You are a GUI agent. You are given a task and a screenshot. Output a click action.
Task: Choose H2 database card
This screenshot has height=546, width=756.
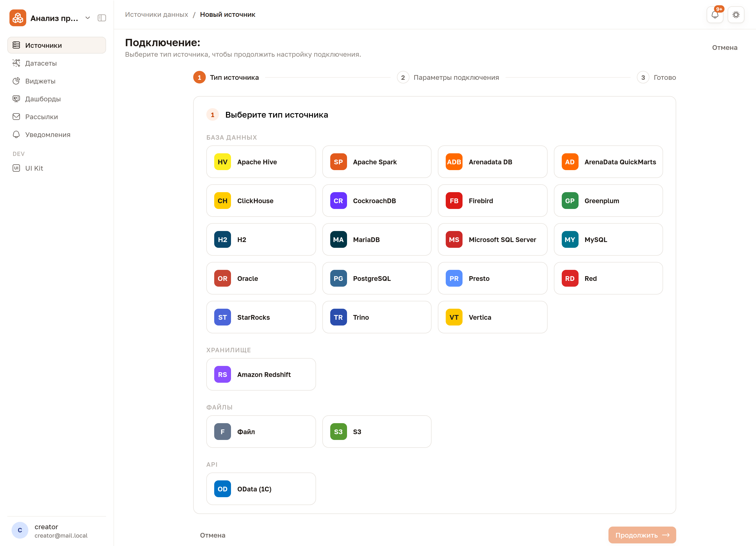pos(261,239)
